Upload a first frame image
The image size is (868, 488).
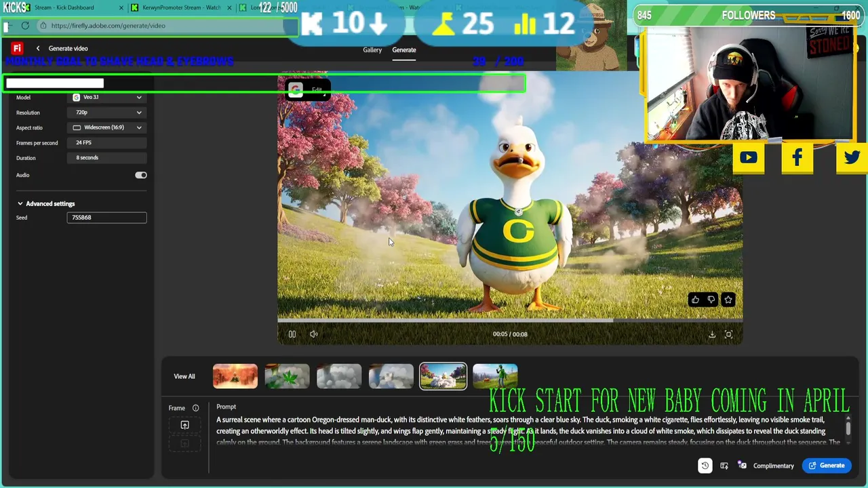pyautogui.click(x=184, y=425)
